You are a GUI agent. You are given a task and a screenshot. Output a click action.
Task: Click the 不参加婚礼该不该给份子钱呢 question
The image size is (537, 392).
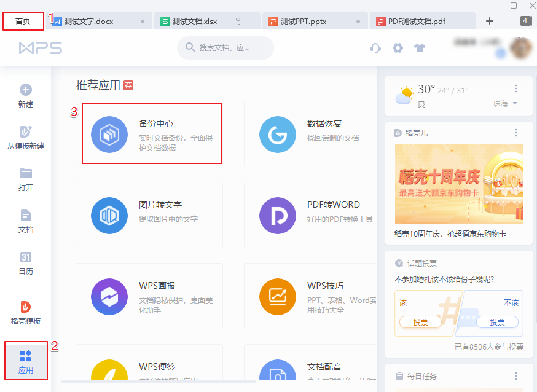[x=444, y=280]
